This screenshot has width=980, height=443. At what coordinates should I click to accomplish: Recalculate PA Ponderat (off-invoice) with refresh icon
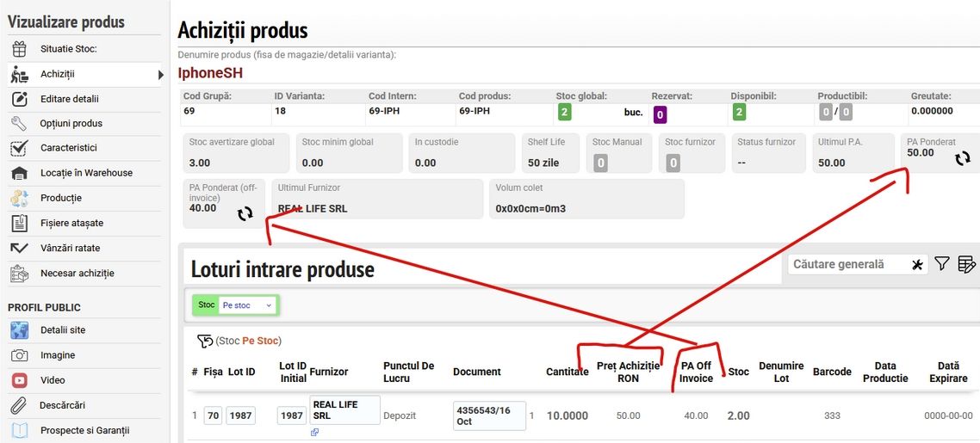point(245,213)
